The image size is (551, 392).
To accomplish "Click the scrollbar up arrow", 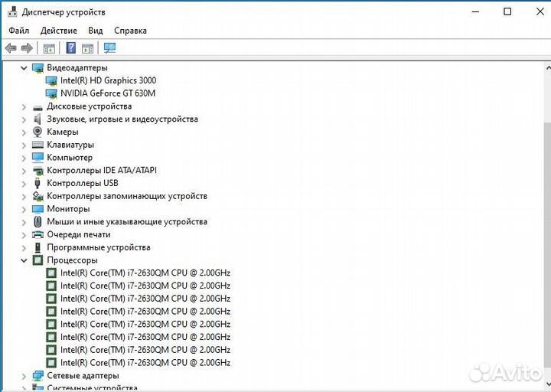I will 547,68.
